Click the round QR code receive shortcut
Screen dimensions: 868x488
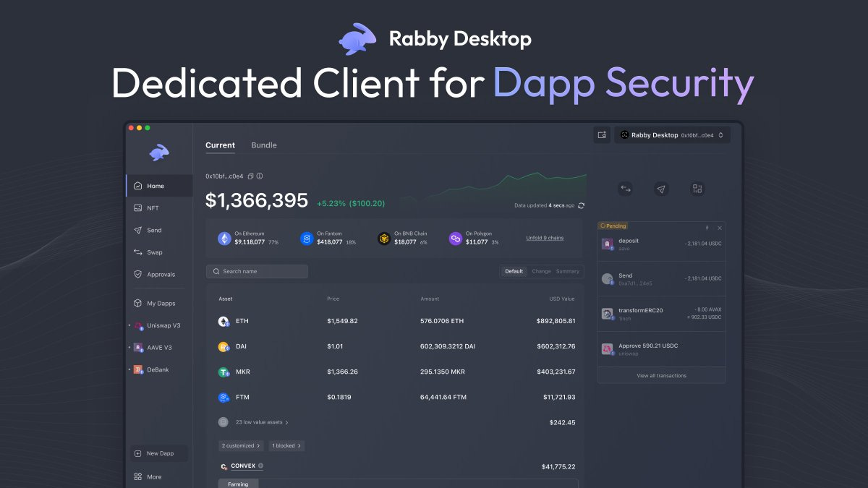697,189
